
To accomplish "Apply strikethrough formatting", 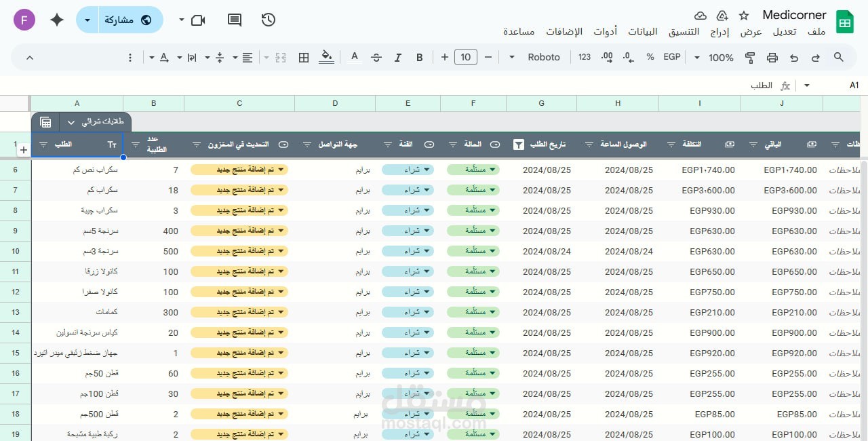I will tap(376, 57).
